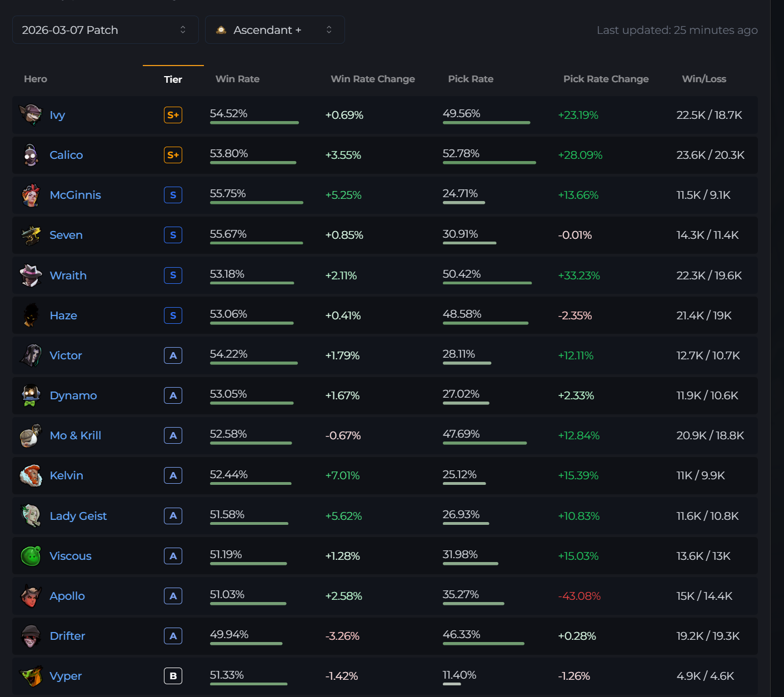Click the S+ tier badge for Calico

[173, 155]
